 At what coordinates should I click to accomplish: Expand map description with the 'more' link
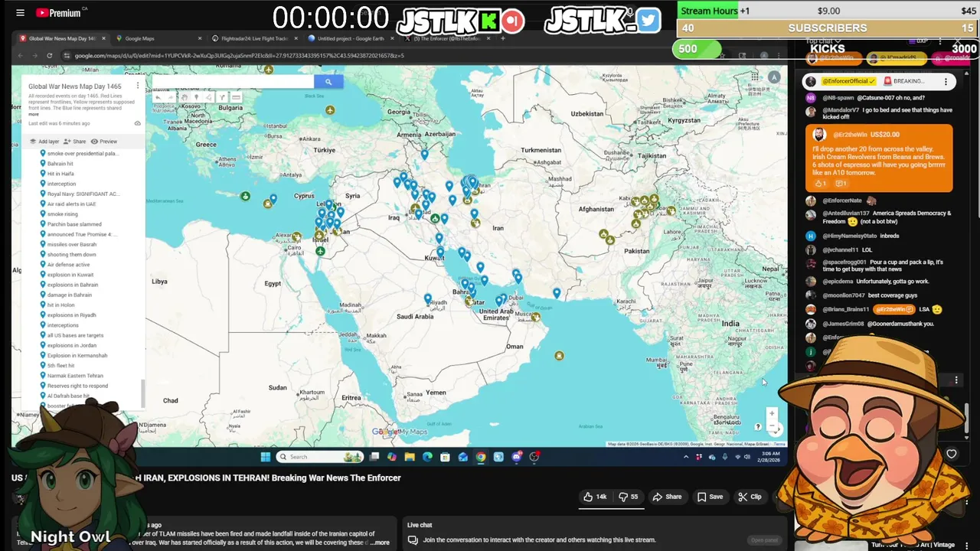[34, 114]
